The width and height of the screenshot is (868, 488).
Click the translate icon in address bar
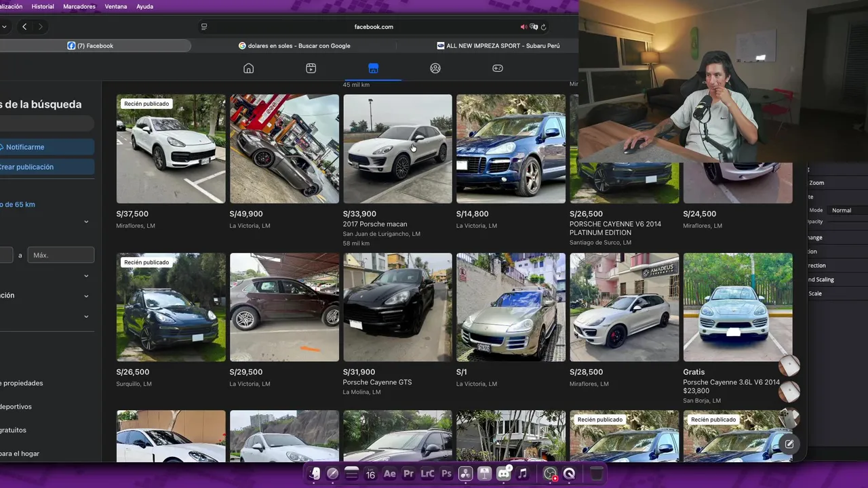[x=534, y=27]
